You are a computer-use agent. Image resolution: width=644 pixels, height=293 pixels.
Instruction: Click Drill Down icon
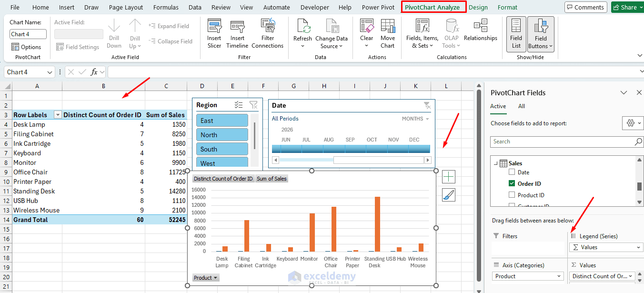coord(114,26)
